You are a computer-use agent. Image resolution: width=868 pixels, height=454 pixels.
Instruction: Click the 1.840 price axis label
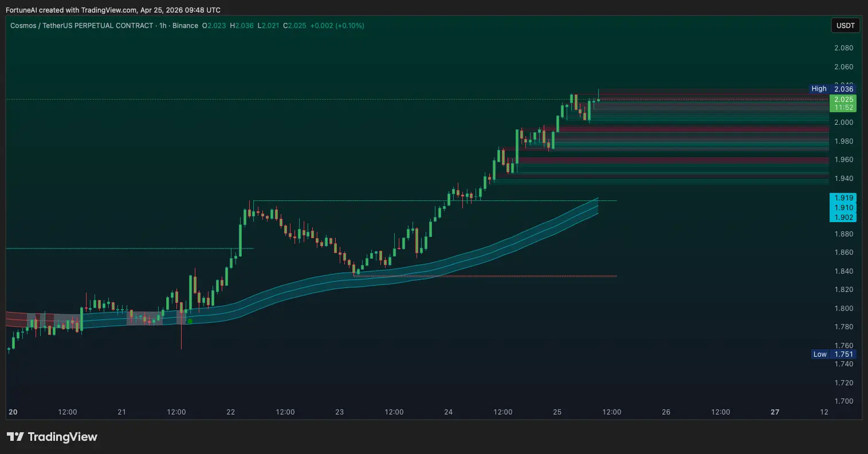844,271
